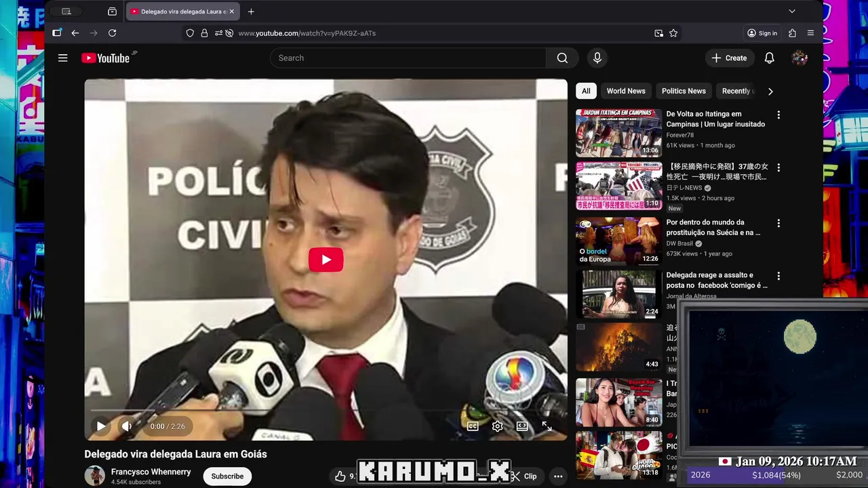Open the browser application menu
Screen dimensions: 868x488
point(810,33)
